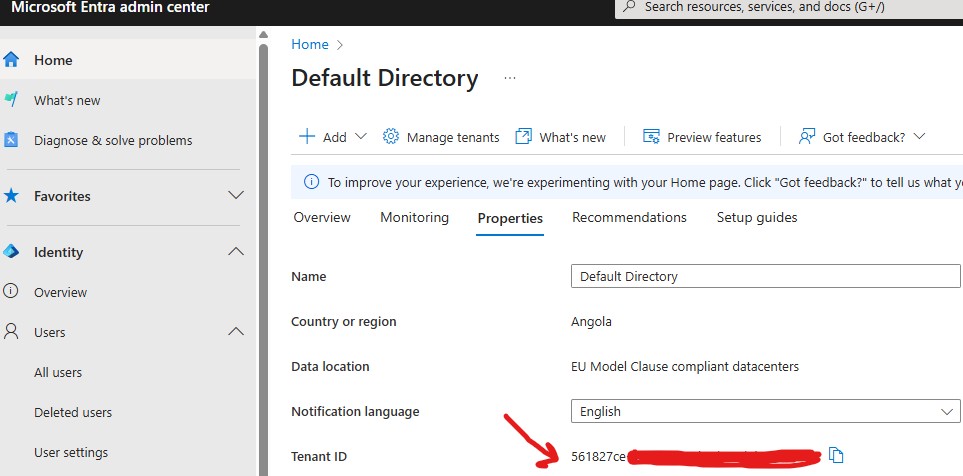Click the Home house icon in sidebar
This screenshot has height=476, width=963.
point(11,60)
